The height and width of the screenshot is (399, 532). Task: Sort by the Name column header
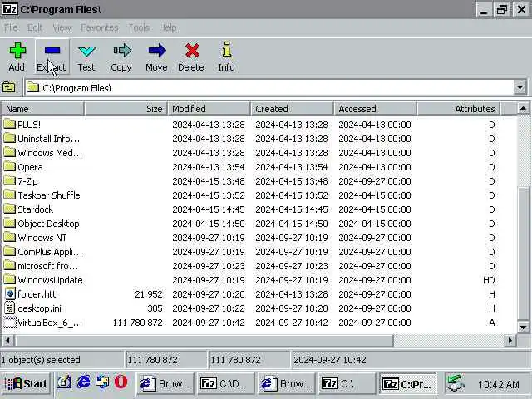tap(43, 109)
